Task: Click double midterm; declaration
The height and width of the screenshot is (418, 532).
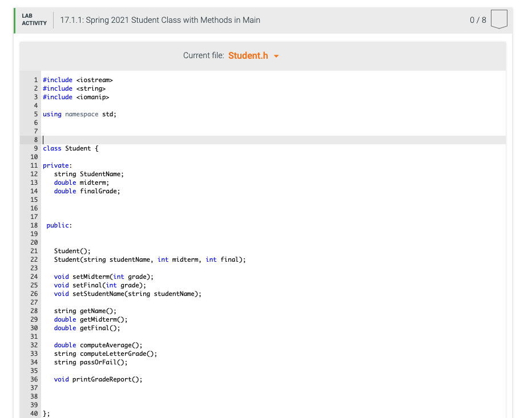Action: tap(82, 182)
